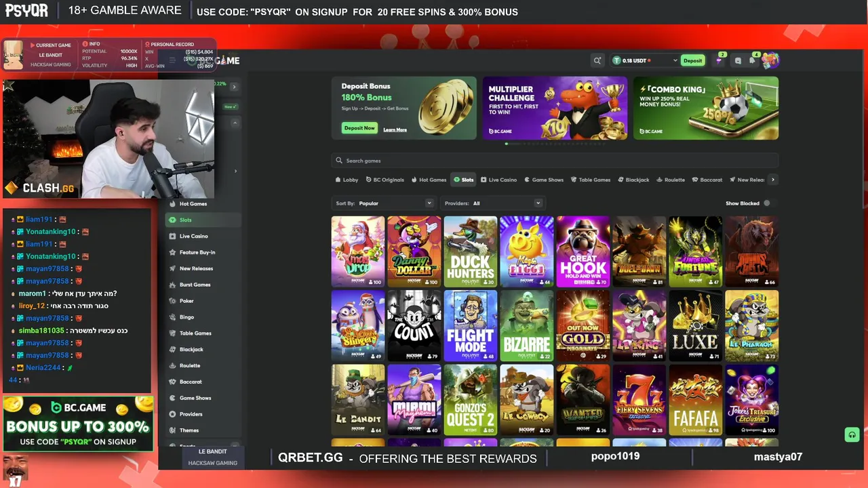This screenshot has width=868, height=488.
Task: Launch the Great Hook slot
Action: tap(583, 251)
